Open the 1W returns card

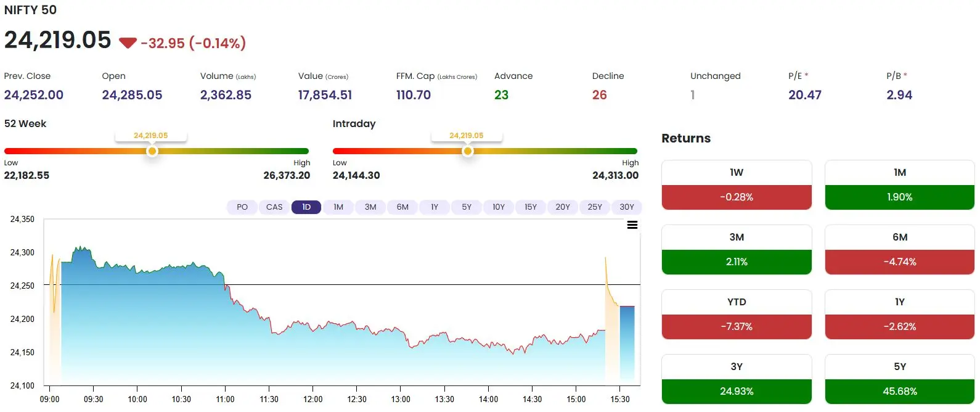(737, 185)
